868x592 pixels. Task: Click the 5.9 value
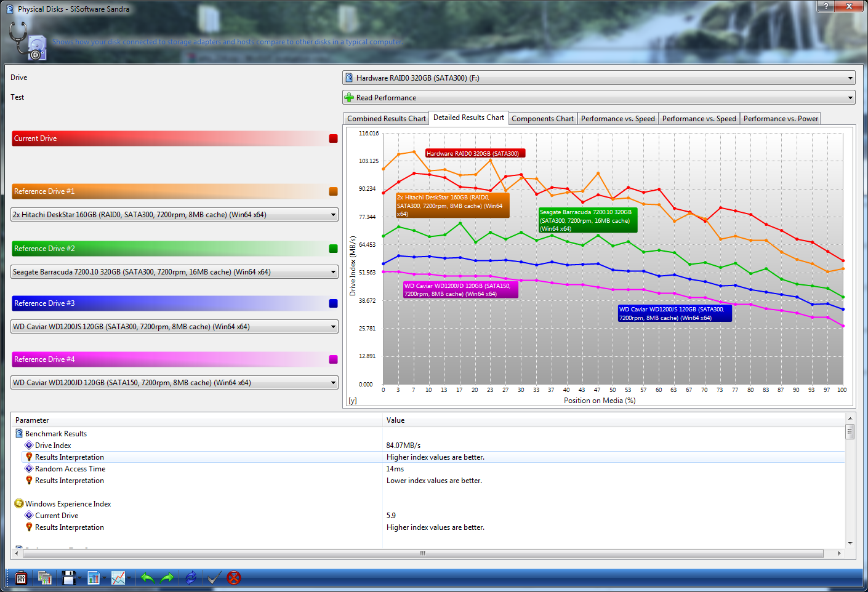coord(392,515)
